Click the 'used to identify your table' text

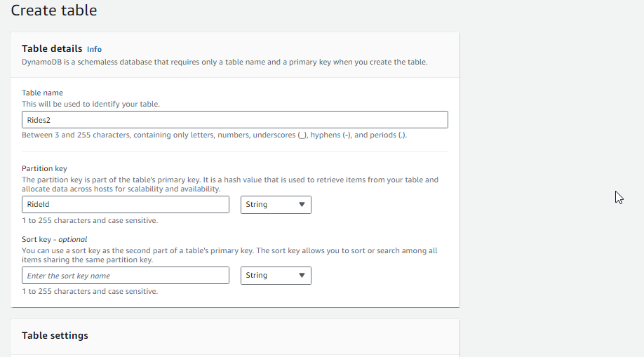pyautogui.click(x=90, y=104)
